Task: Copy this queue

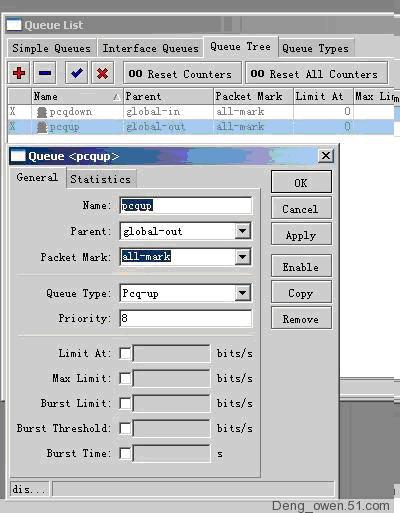Action: [x=301, y=292]
